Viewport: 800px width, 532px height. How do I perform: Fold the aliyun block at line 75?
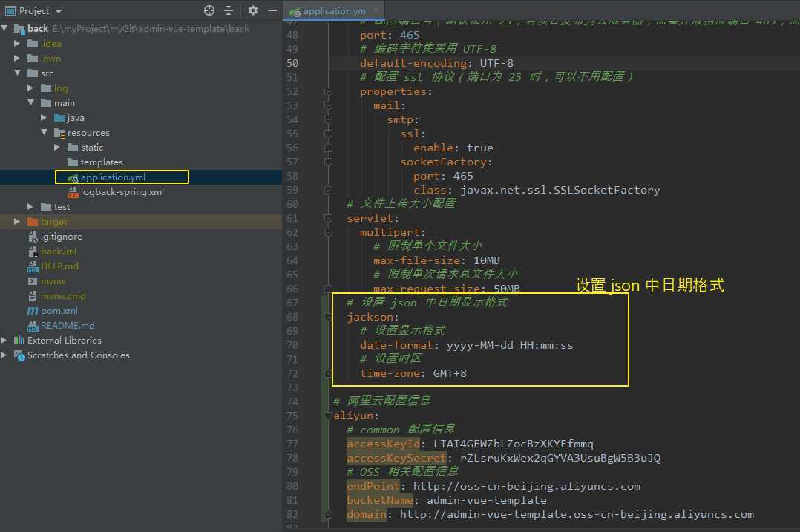[328, 416]
